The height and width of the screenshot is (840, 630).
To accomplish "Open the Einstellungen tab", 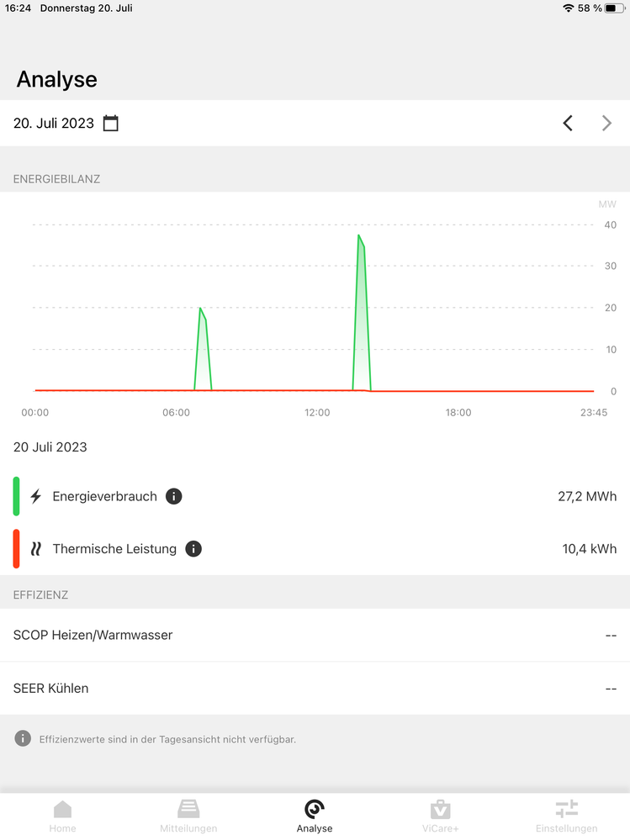I will coord(566,816).
